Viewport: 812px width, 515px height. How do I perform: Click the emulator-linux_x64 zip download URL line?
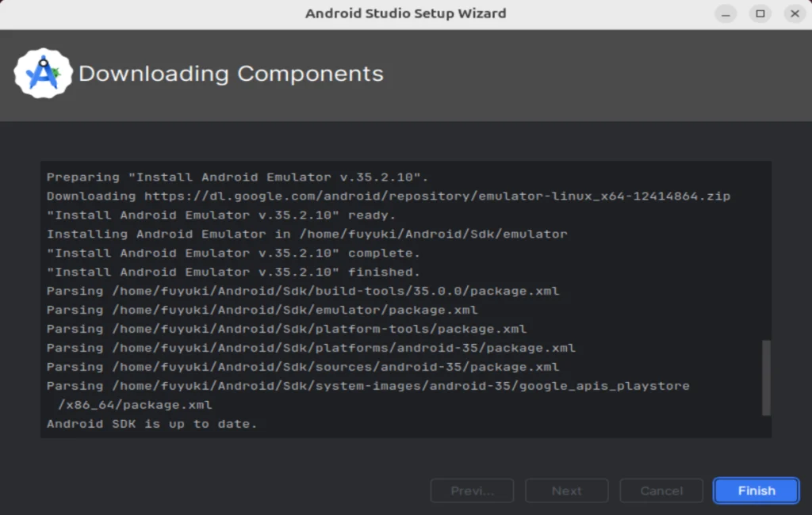pyautogui.click(x=389, y=196)
